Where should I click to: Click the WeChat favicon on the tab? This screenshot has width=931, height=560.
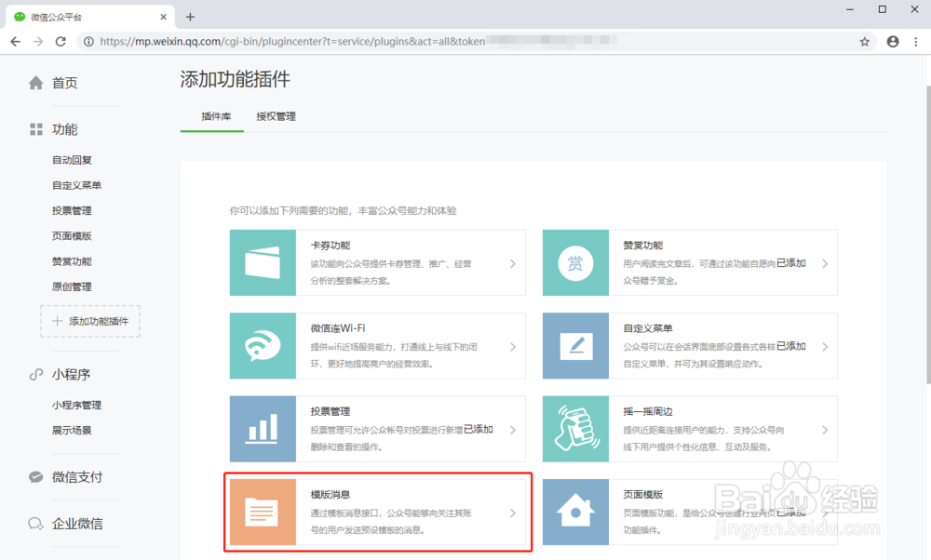point(20,17)
